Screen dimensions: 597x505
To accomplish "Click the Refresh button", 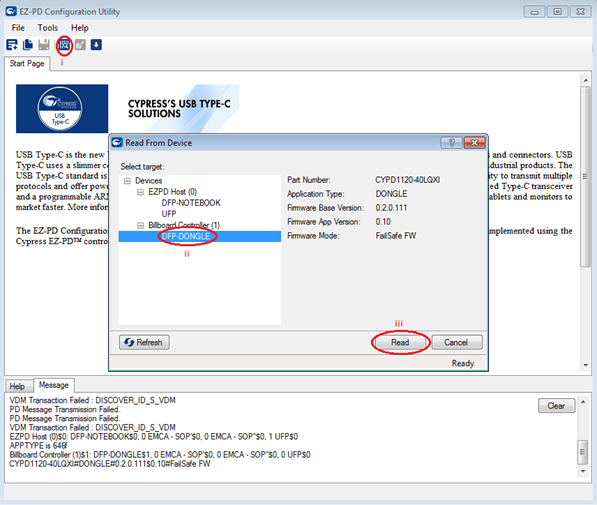I will point(144,342).
